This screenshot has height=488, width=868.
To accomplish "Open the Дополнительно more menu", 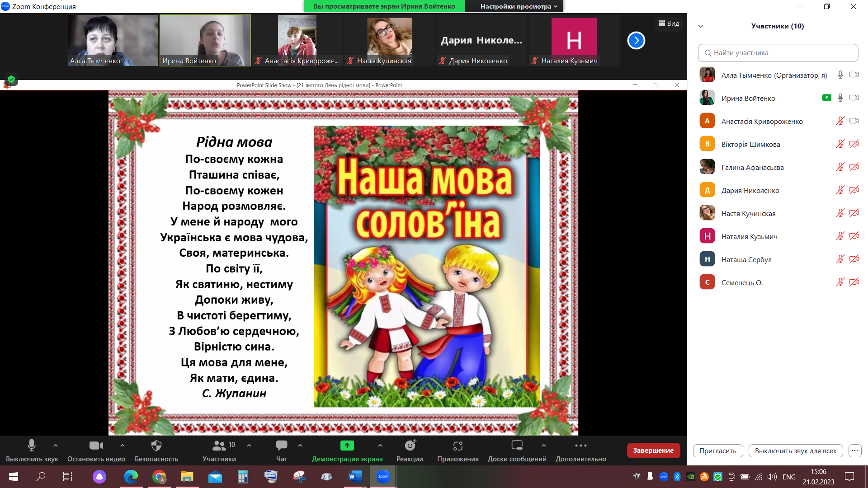I will coord(580,446).
